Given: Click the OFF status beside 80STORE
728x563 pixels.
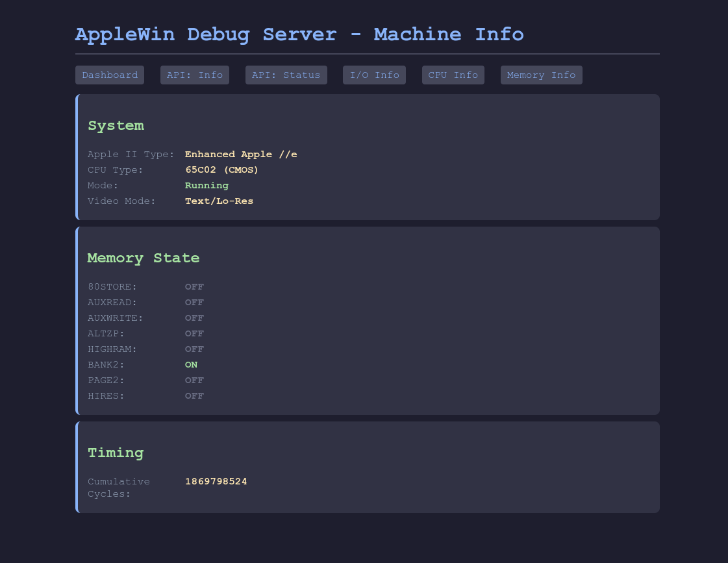Looking at the screenshot, I should coord(194,287).
